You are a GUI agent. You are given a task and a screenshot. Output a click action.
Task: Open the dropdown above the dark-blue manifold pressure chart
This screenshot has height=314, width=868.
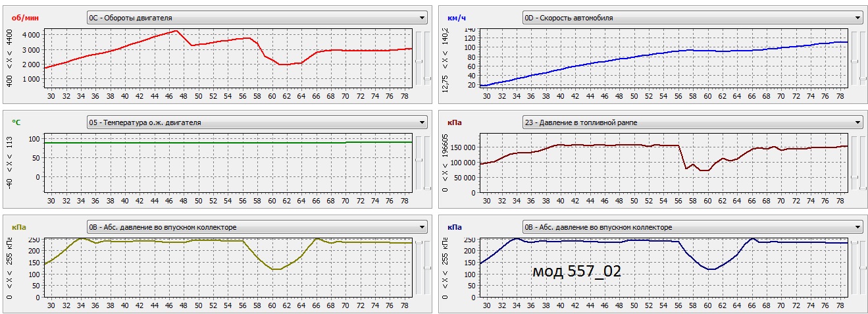(692, 227)
